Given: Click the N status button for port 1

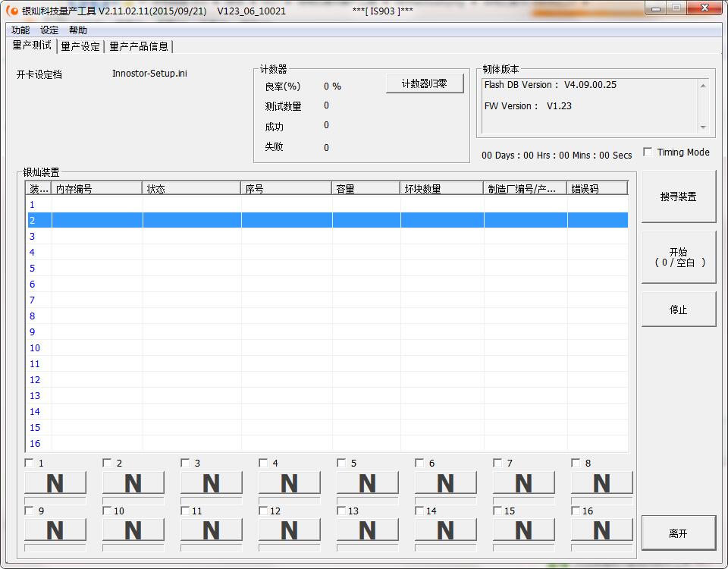Looking at the screenshot, I should pos(55,483).
